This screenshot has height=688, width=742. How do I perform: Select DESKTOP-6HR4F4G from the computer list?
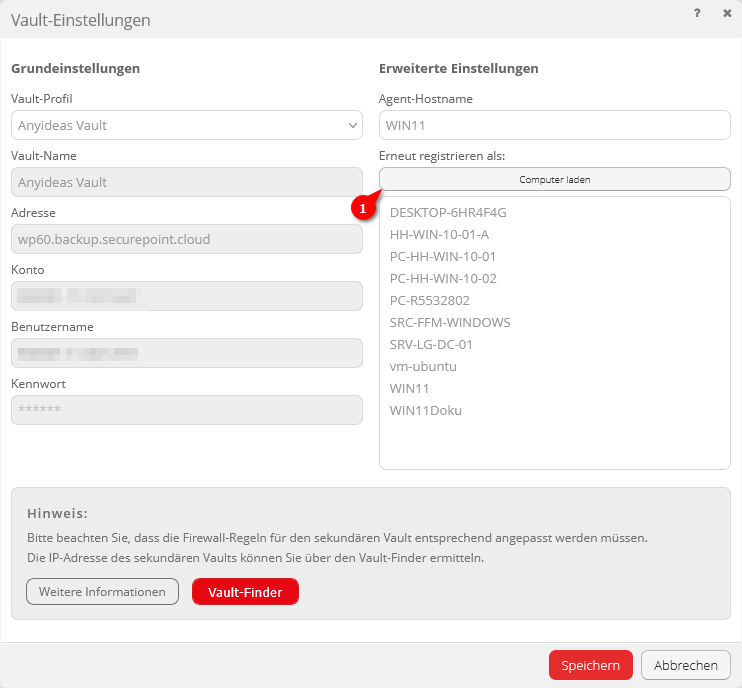point(448,212)
